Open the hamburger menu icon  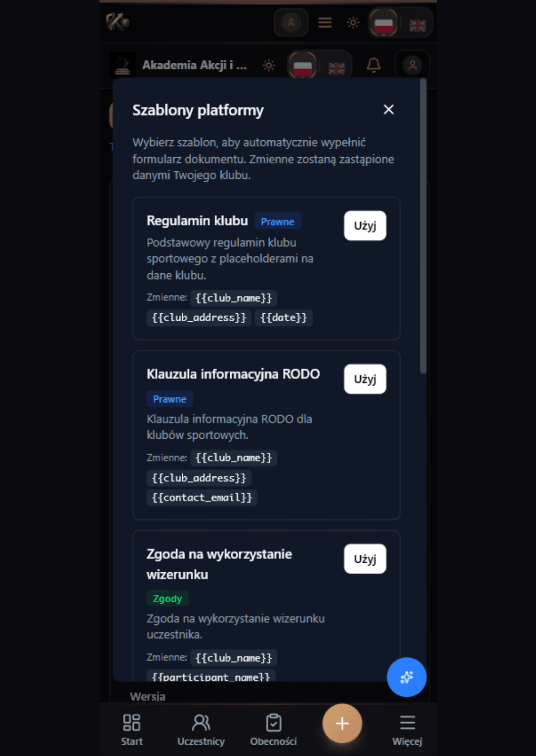[x=325, y=23]
